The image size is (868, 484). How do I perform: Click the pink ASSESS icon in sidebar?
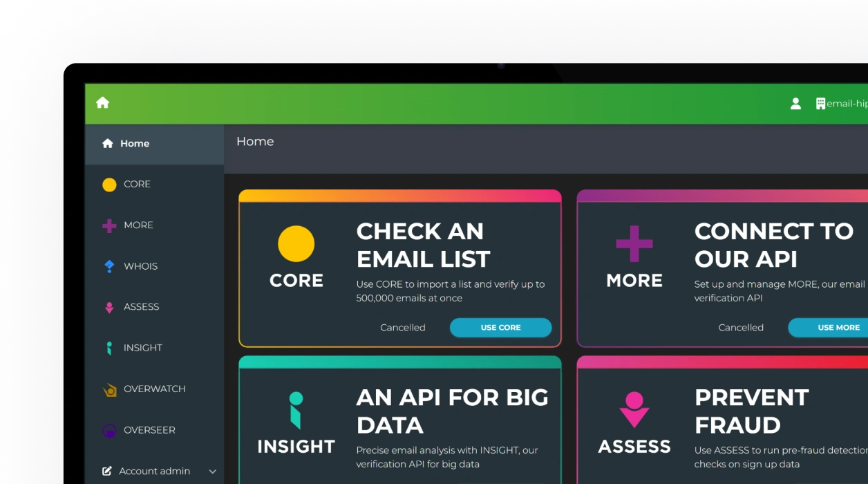coord(109,307)
